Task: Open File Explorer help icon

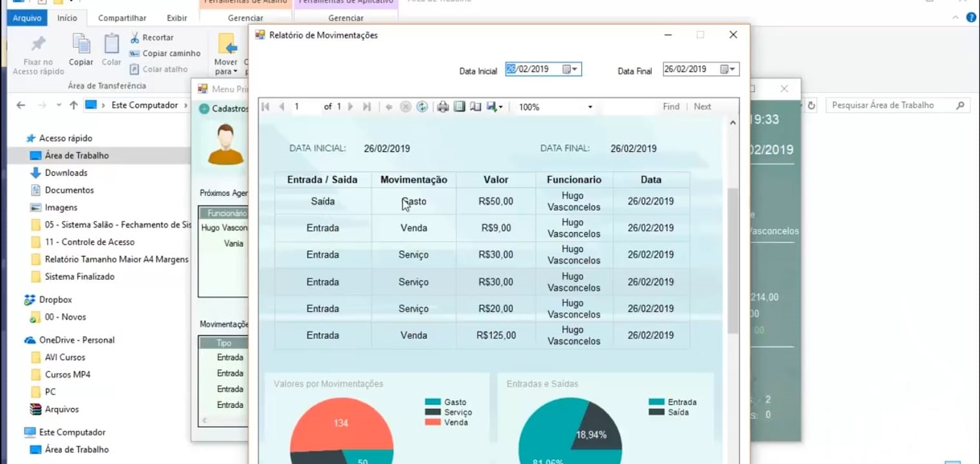Action: click(971, 17)
